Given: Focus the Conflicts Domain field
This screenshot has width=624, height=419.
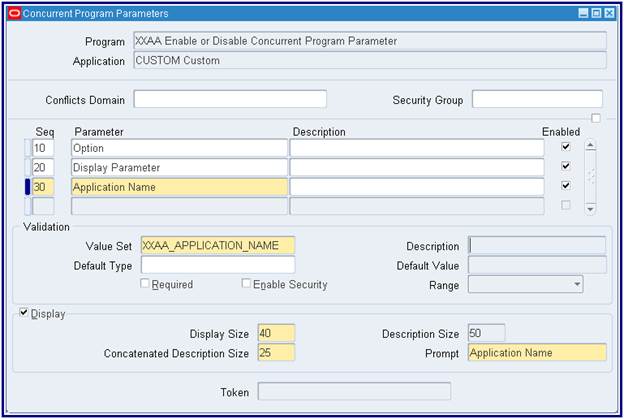Looking at the screenshot, I should pos(230,99).
